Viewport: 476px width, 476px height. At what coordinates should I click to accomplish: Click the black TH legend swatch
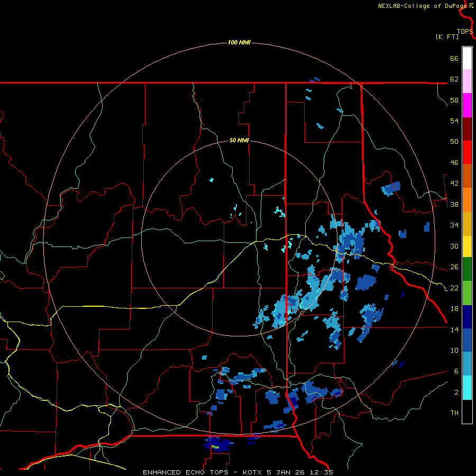pyautogui.click(x=467, y=411)
